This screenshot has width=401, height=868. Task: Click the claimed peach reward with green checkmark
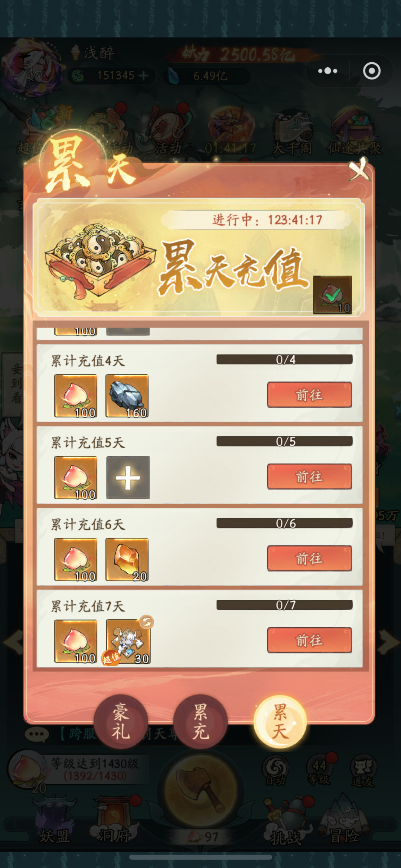click(x=332, y=295)
